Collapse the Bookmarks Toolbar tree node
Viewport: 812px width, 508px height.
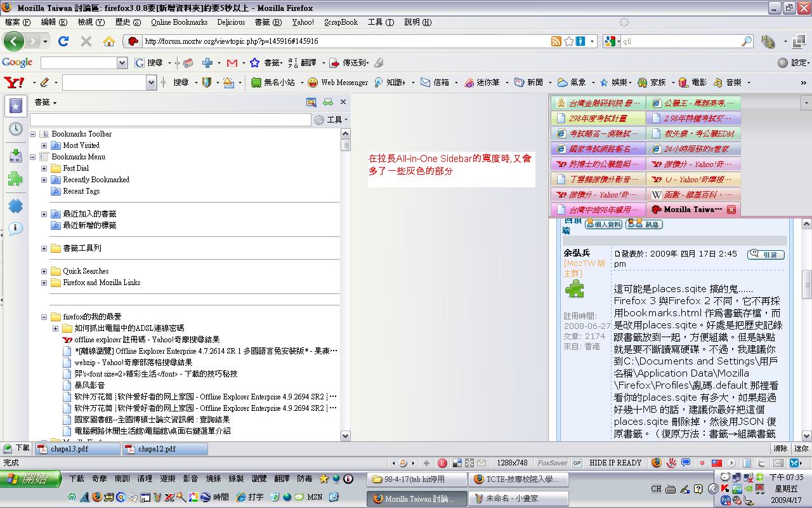pyautogui.click(x=33, y=134)
